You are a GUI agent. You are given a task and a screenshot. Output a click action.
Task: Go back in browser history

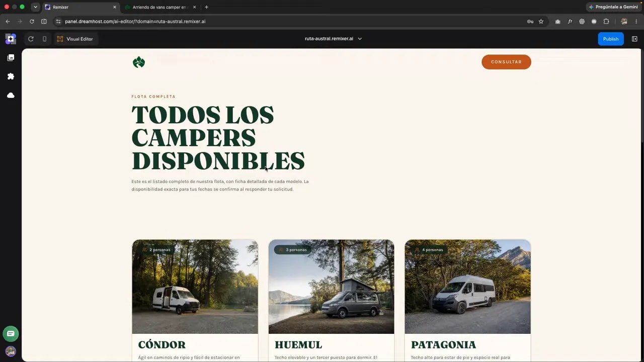click(x=8, y=22)
